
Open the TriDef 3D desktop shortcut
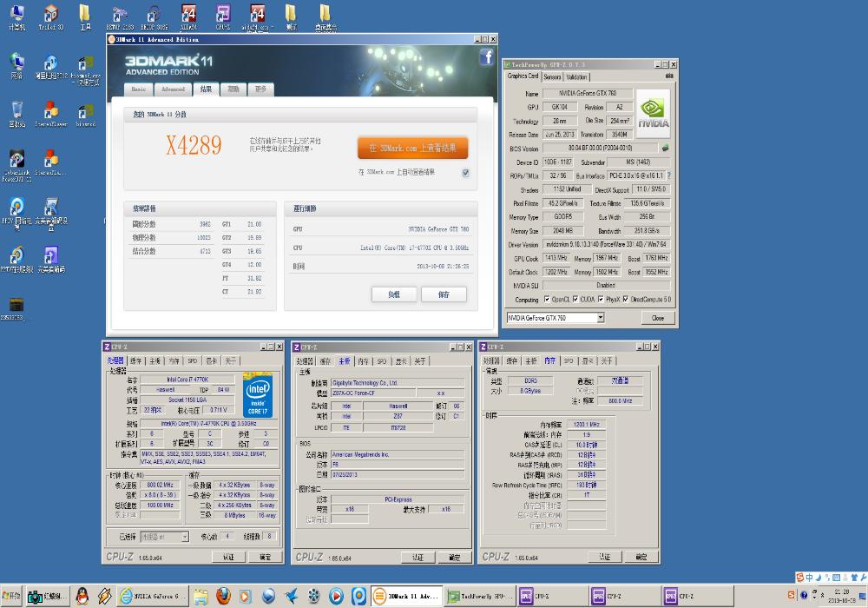point(51,17)
